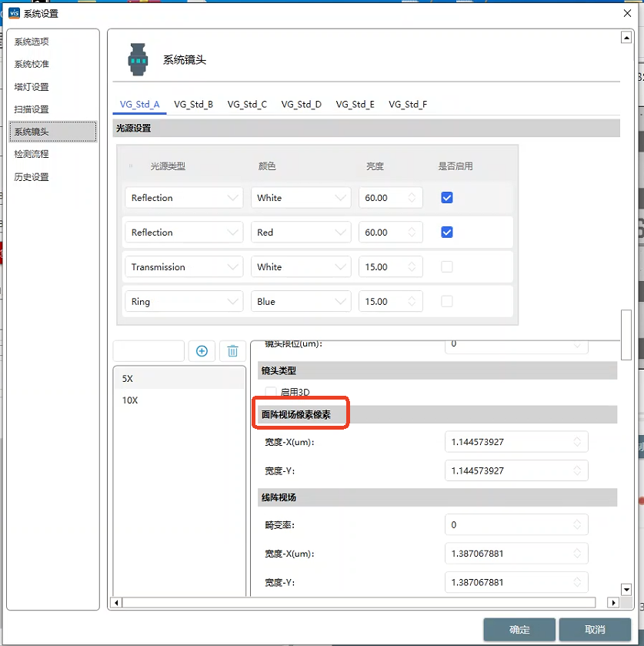Screen dimensions: 644x646
Task: Click the VIS app icon in title bar
Action: click(13, 13)
